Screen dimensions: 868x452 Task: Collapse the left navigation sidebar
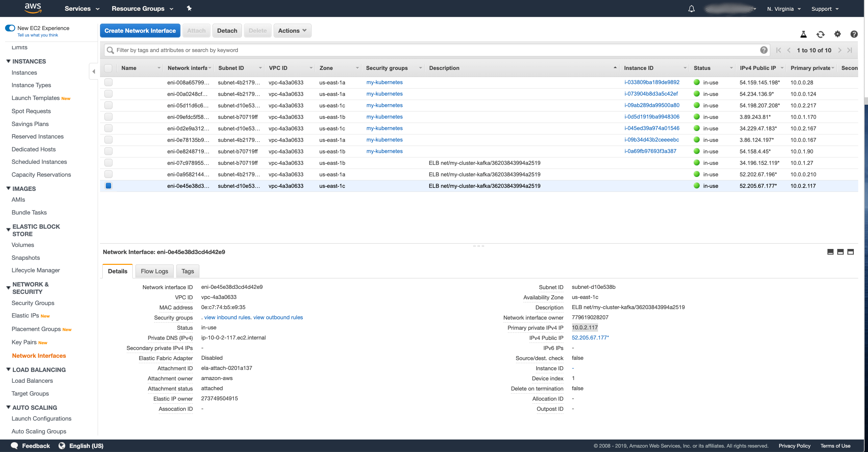point(94,72)
